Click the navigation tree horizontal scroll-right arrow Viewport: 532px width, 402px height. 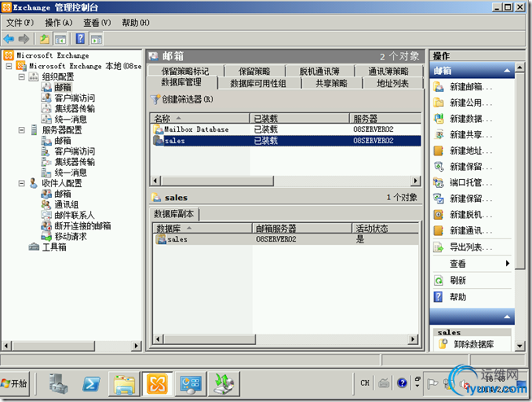tap(136, 346)
